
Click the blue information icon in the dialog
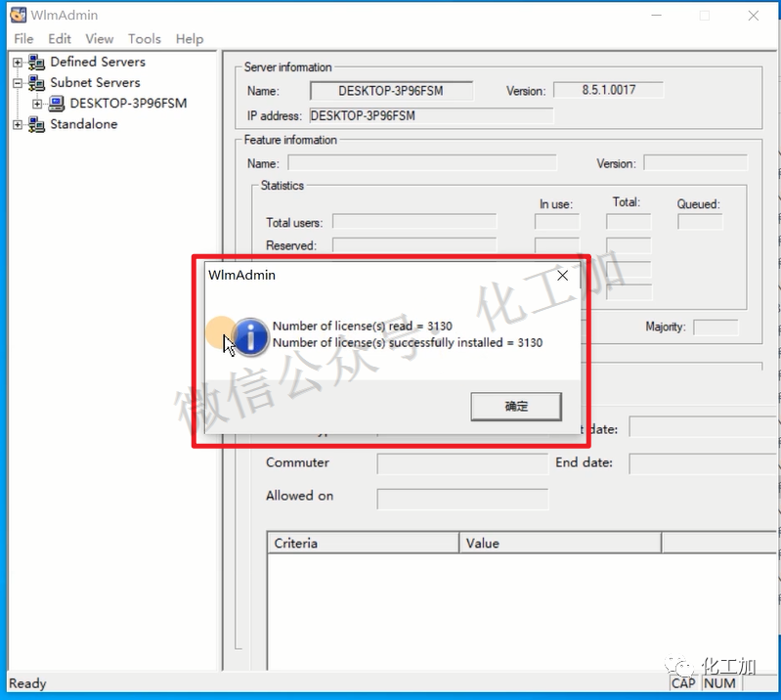250,336
